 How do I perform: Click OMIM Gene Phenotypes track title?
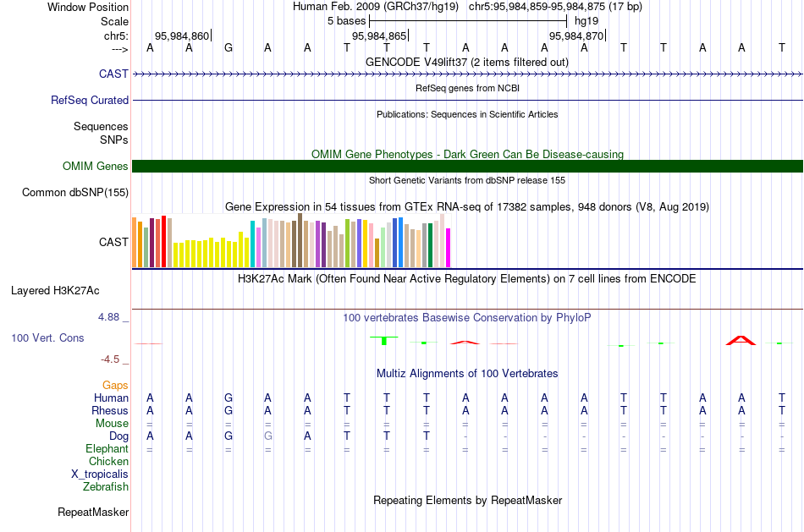[x=467, y=154]
